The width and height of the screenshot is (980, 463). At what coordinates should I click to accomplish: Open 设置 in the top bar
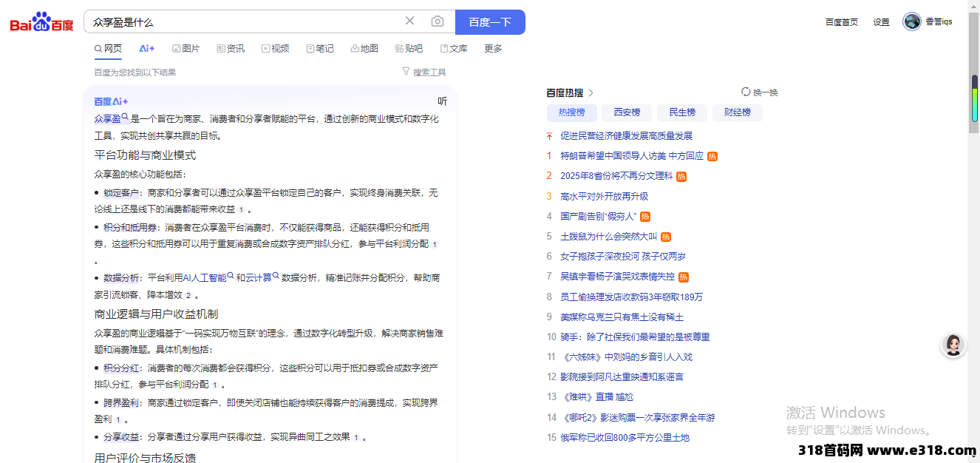pyautogui.click(x=881, y=22)
